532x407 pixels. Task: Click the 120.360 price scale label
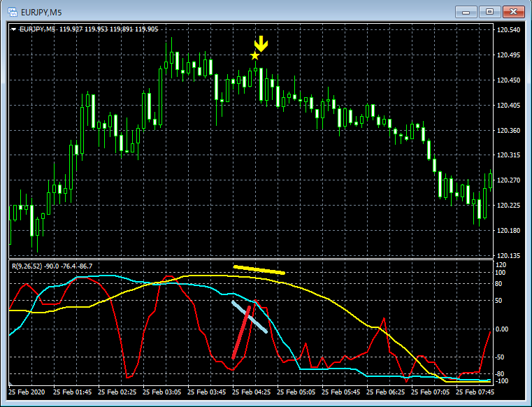pos(508,130)
